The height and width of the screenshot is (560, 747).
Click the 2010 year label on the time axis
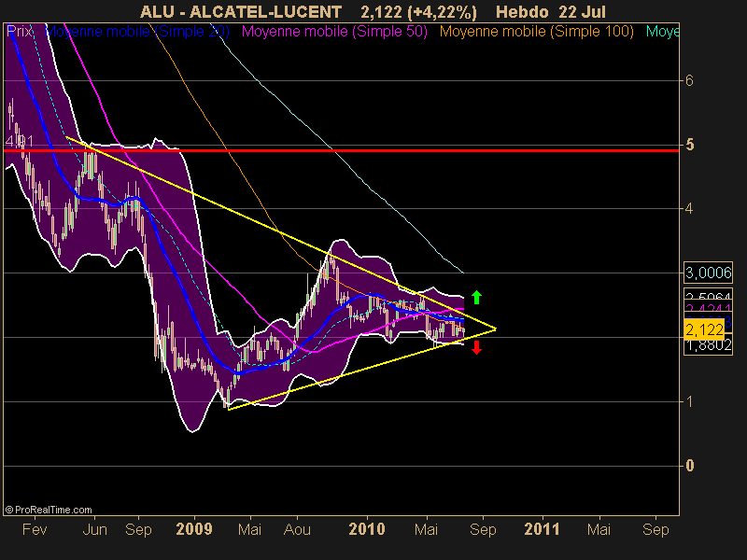pos(367,529)
